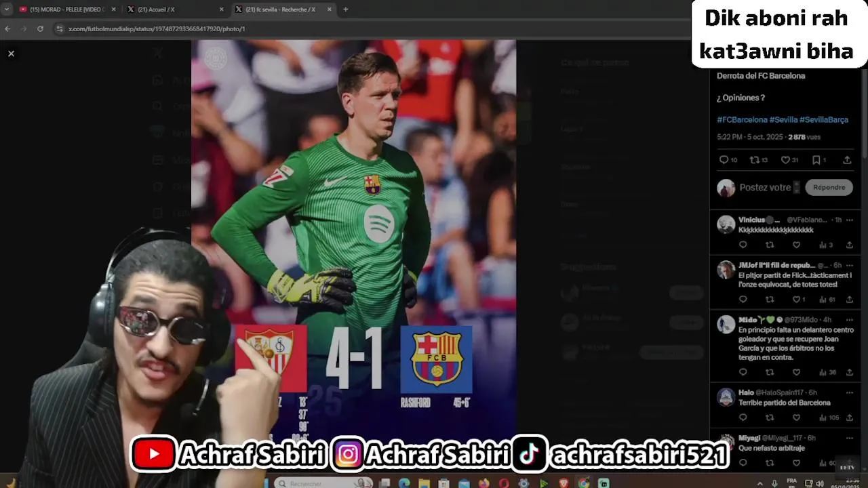Reply to Vinicius comment

click(743, 245)
